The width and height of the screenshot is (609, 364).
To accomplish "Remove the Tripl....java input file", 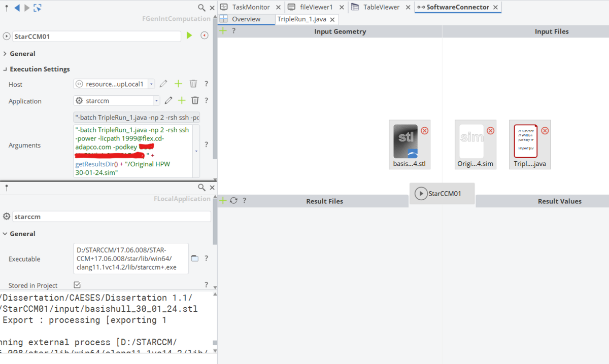I will pos(545,130).
